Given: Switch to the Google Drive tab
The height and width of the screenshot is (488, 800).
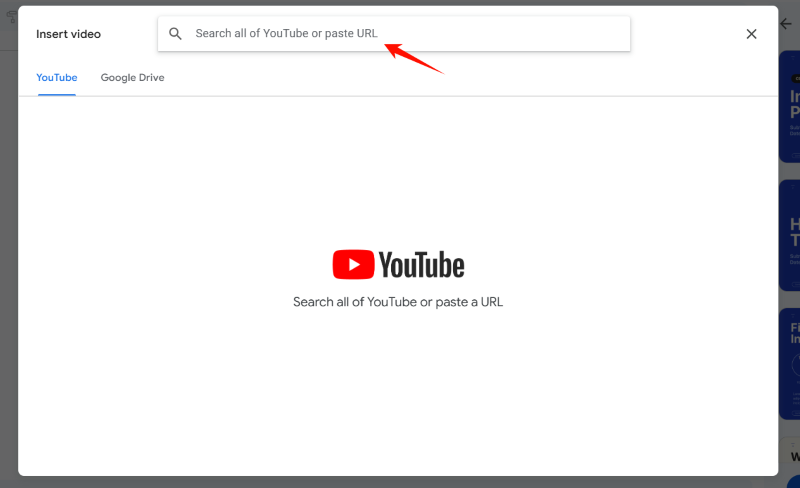Looking at the screenshot, I should (x=132, y=78).
